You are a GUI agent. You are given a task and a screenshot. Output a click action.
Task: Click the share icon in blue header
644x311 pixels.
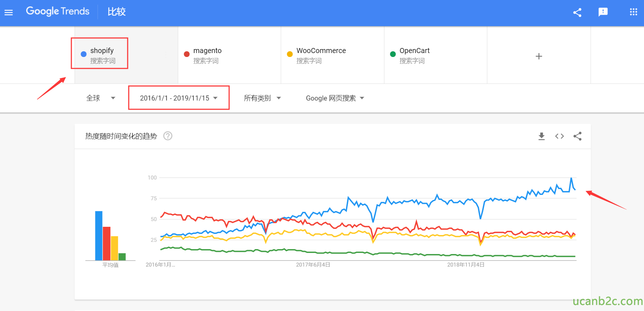click(x=577, y=13)
